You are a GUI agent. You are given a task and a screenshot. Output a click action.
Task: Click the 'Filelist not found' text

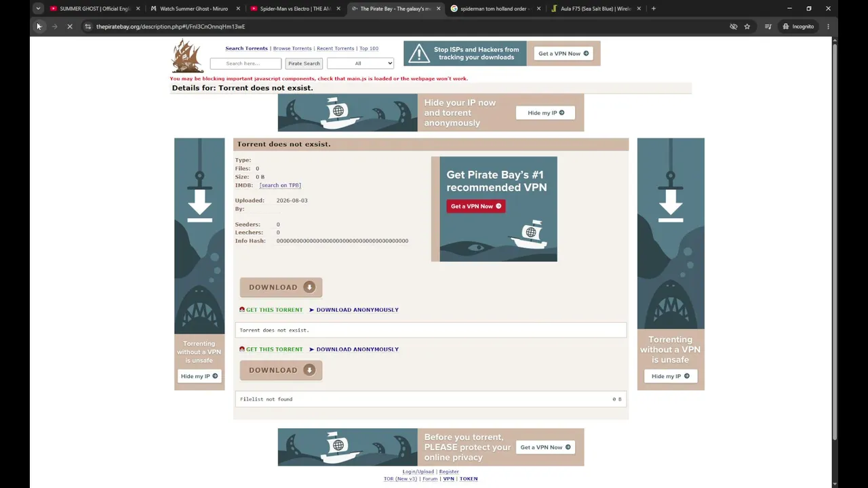(x=266, y=399)
